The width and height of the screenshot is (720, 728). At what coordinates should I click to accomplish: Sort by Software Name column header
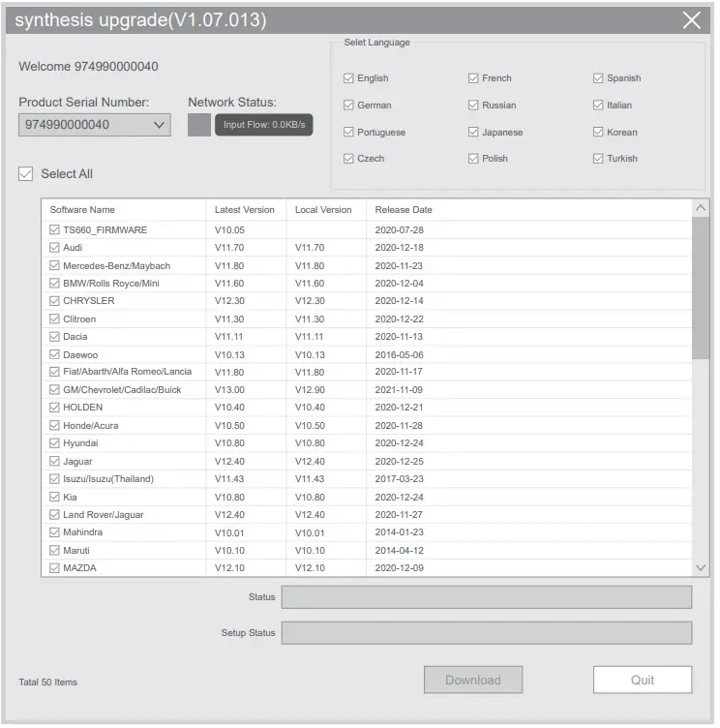tap(124, 210)
